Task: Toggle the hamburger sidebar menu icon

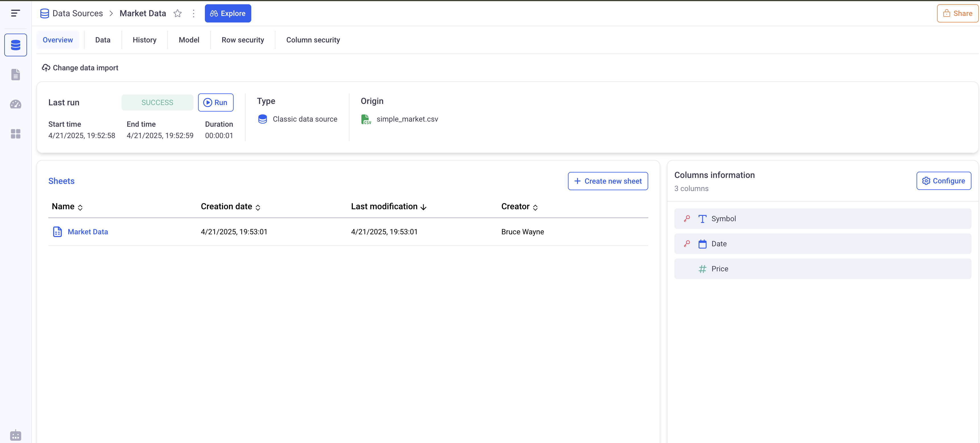Action: 15,13
